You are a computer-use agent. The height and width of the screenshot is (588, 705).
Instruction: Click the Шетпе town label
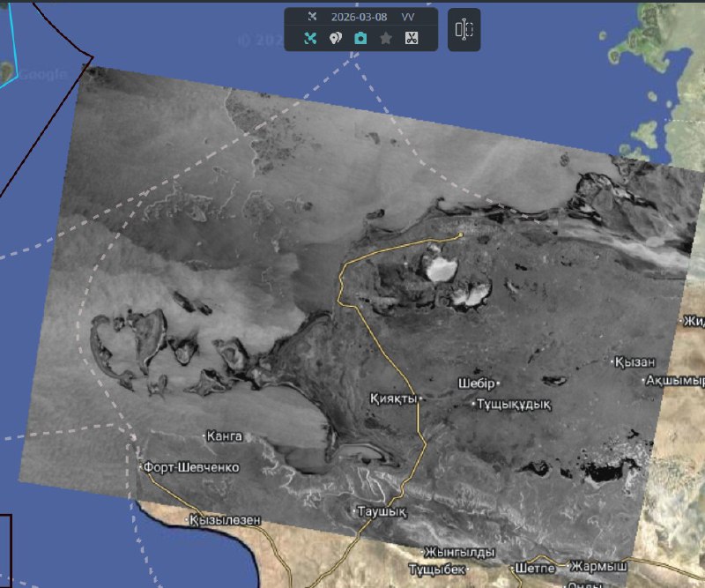point(537,567)
